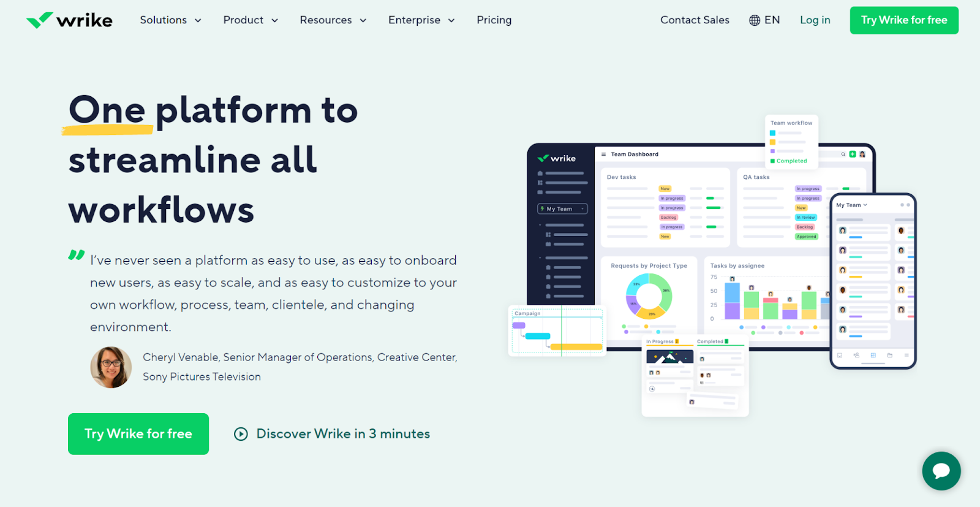This screenshot has height=507, width=980.
Task: Click the Requests by Project Type heading
Action: pos(649,266)
